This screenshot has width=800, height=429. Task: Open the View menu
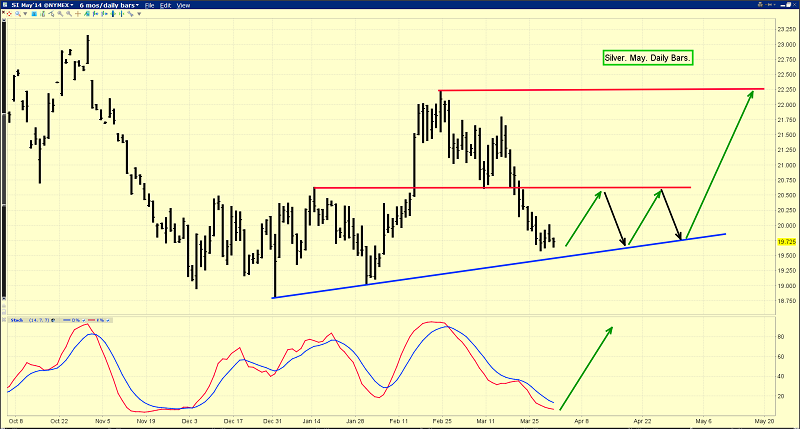coord(183,5)
